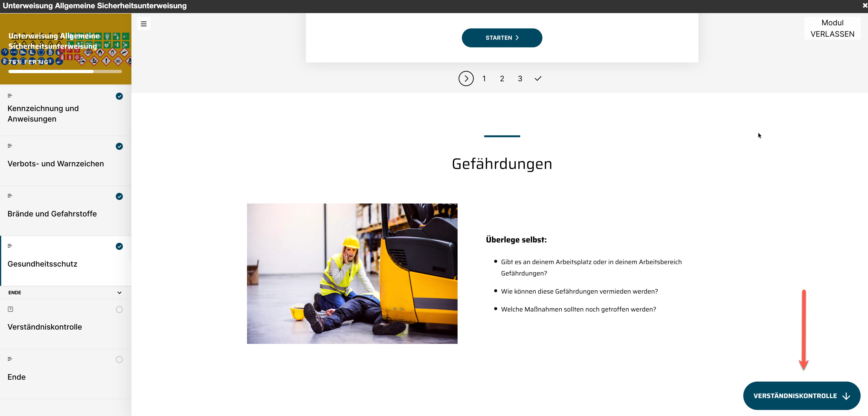Click the 'Überlege selbst:' heading
The height and width of the screenshot is (416, 868).
[516, 240]
